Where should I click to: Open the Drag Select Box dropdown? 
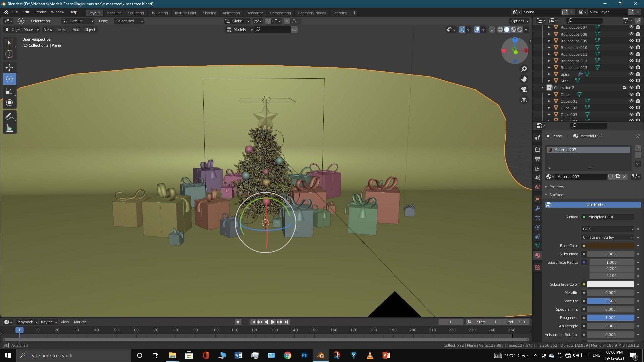129,21
